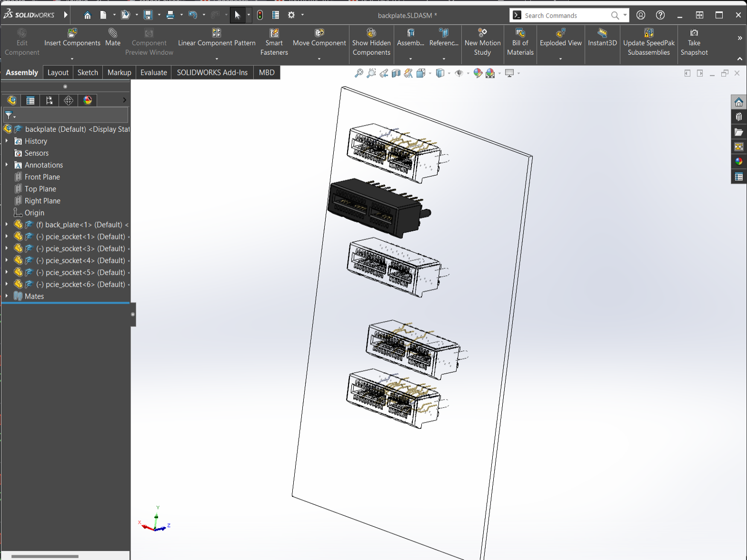Click the Insert Components button
The height and width of the screenshot is (560, 747).
click(72, 37)
